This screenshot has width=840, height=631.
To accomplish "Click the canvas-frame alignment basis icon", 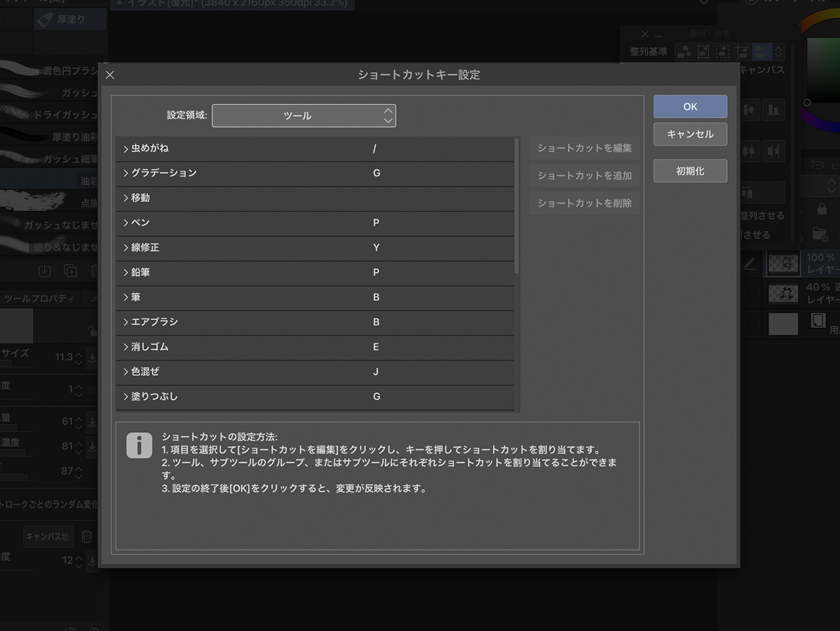I will coord(703,51).
